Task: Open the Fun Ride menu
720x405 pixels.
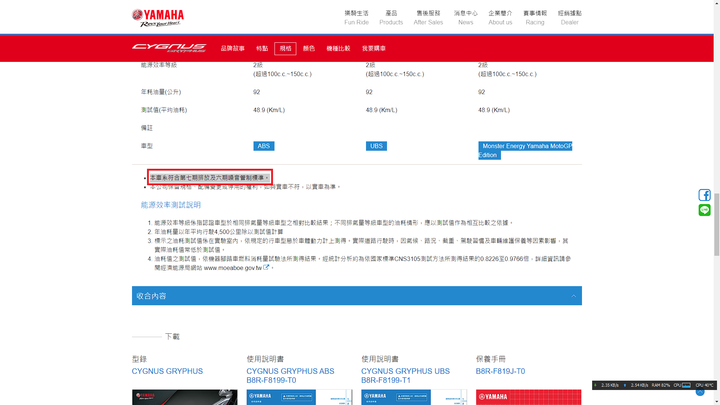Action: pyautogui.click(x=356, y=17)
